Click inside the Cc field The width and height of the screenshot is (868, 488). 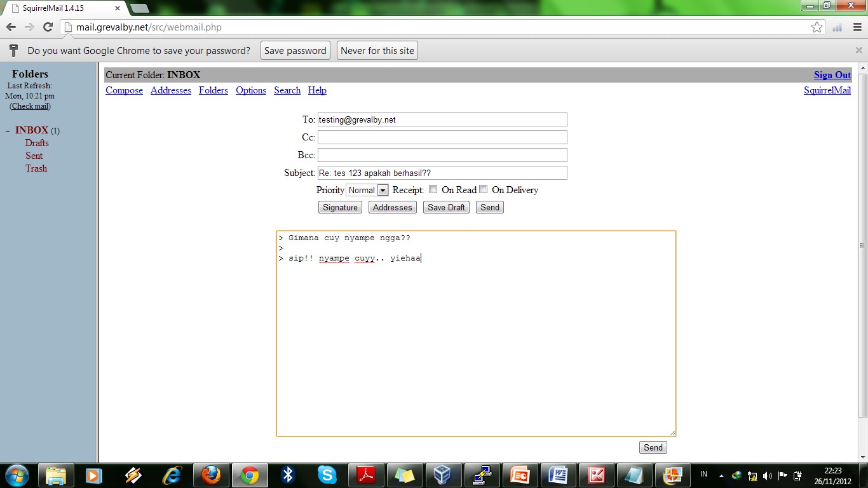click(x=442, y=137)
